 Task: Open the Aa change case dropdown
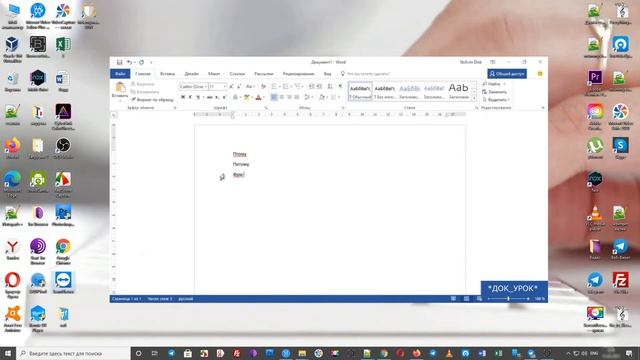[x=250, y=87]
